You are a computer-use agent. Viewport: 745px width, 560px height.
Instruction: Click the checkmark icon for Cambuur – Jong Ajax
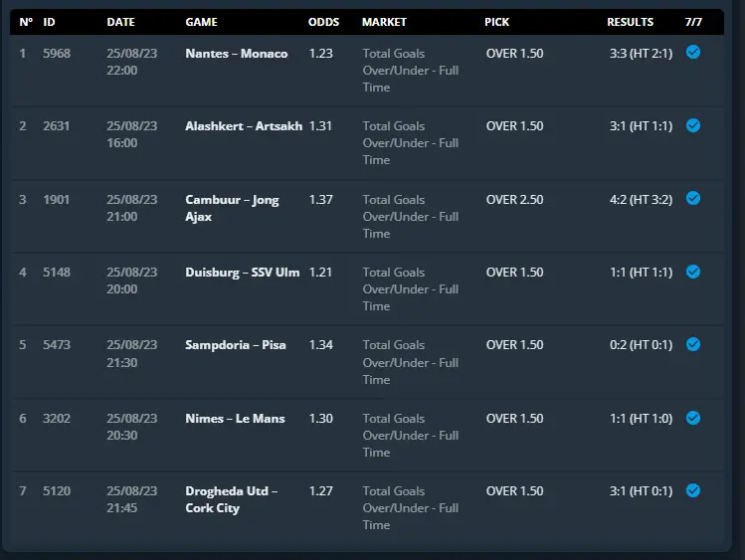pyautogui.click(x=692, y=198)
